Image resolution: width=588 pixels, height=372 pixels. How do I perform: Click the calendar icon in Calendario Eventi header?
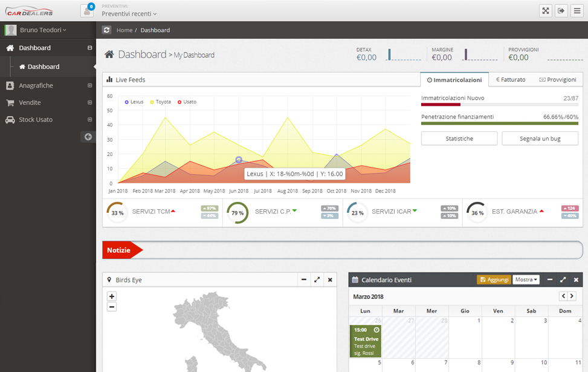(355, 279)
